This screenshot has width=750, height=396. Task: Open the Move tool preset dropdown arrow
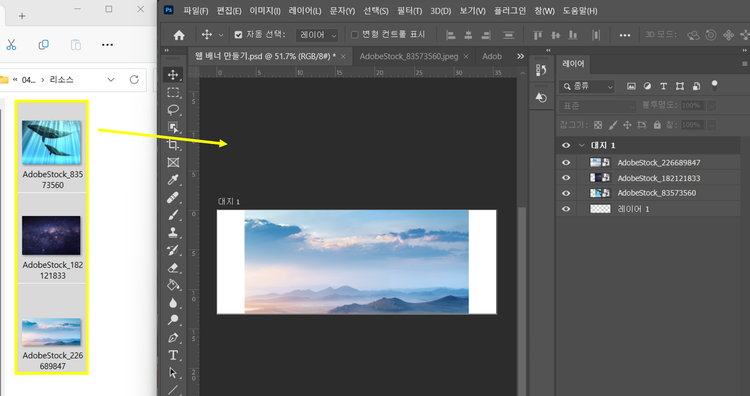click(x=221, y=35)
